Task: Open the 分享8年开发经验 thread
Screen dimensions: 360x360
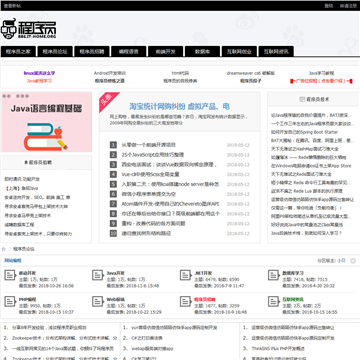Action: pos(49,328)
